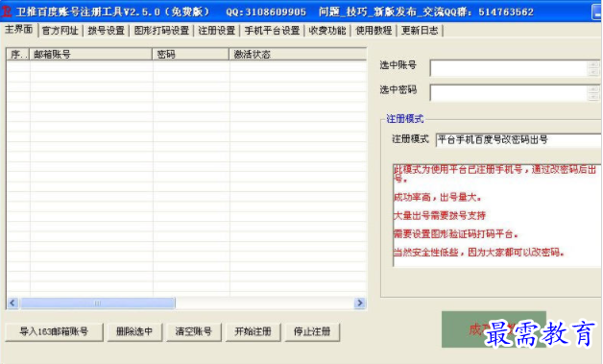This screenshot has width=603, height=364.
Task: Open the 图形打码设置 tab
Action: coord(161,31)
